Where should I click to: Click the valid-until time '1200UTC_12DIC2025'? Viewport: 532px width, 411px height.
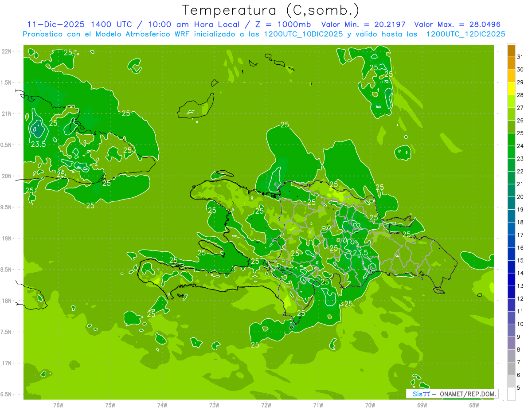point(465,34)
